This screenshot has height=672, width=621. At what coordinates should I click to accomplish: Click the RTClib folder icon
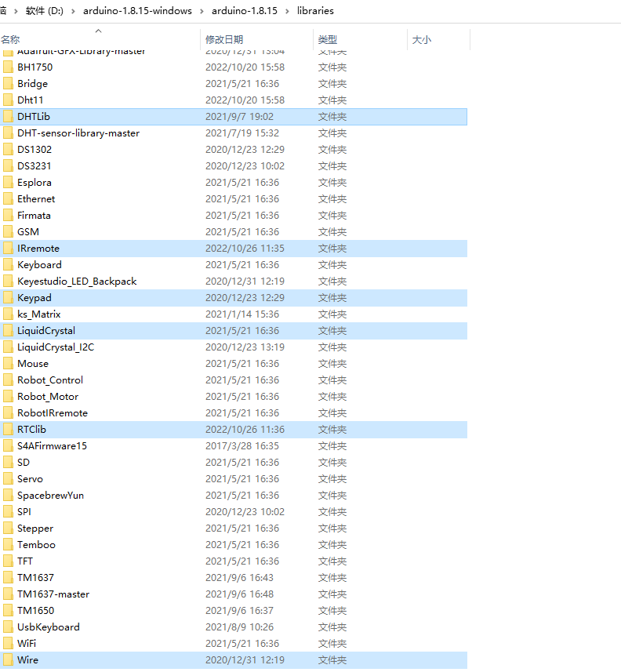tap(8, 430)
